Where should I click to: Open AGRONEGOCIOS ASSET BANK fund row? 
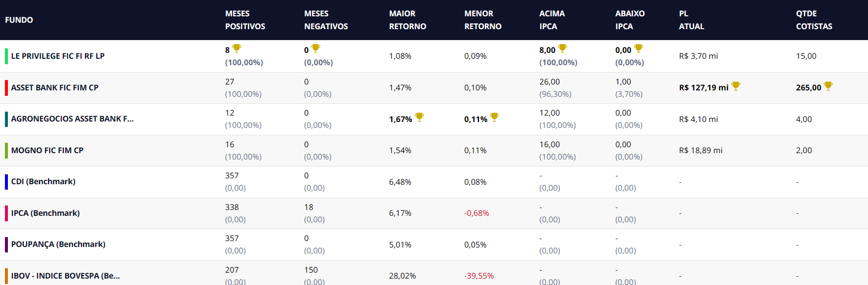coord(72,119)
